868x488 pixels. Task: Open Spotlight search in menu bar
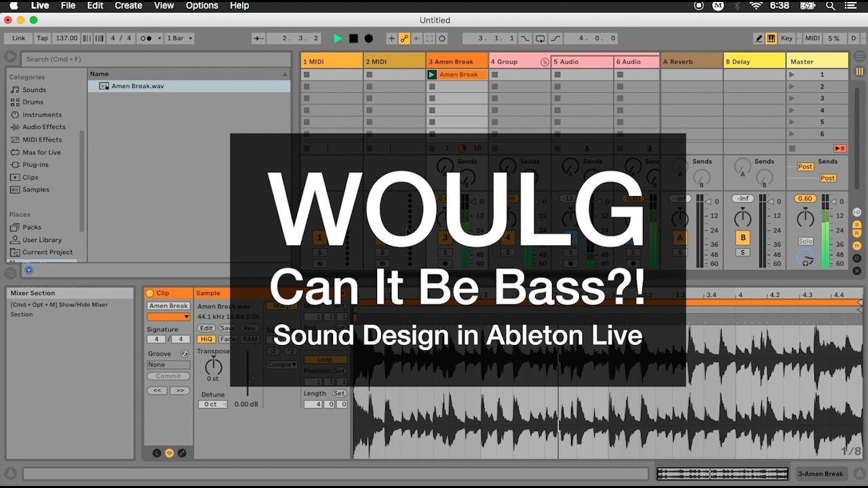click(x=831, y=5)
